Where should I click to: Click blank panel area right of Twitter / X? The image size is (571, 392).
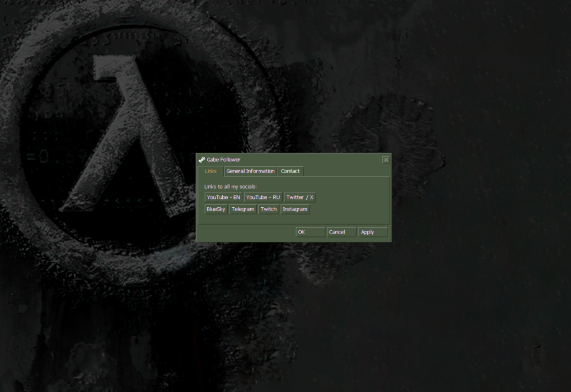pos(353,197)
